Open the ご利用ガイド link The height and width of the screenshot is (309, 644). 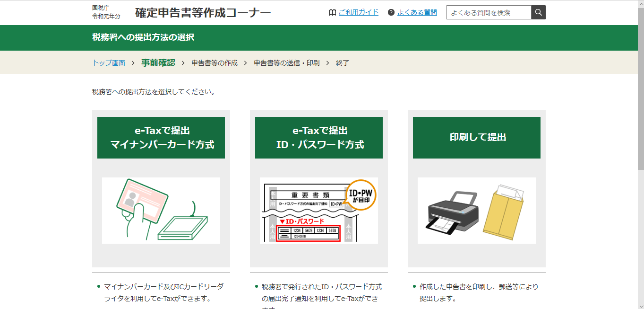tap(358, 12)
